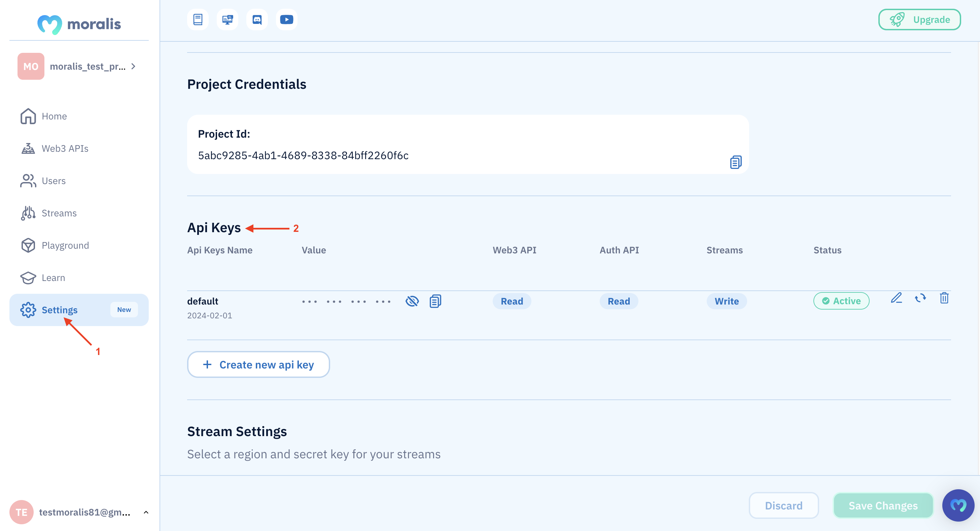Viewport: 980px width, 531px height.
Task: Copy the default API key
Action: pyautogui.click(x=435, y=301)
